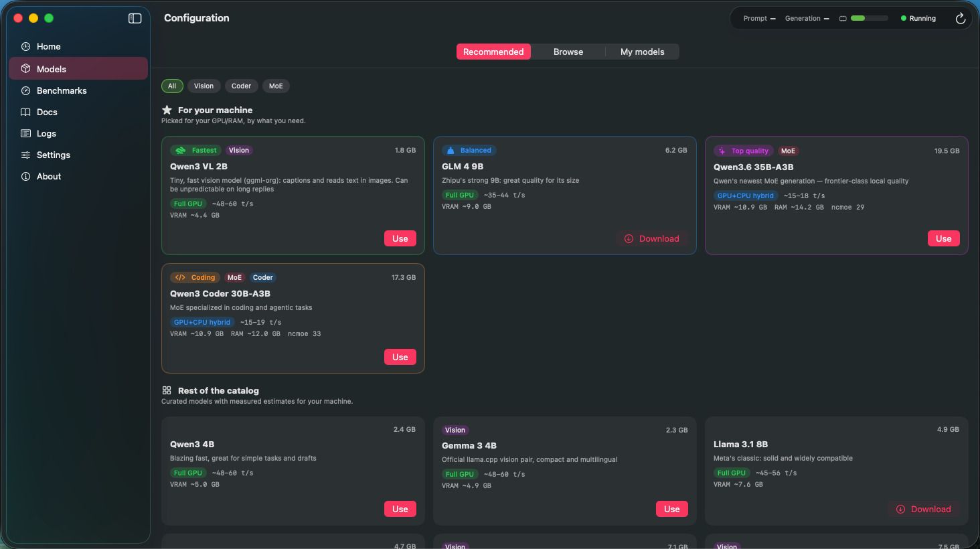
Task: Click the Full GPU label on GLM 4 9B
Action: tap(460, 195)
